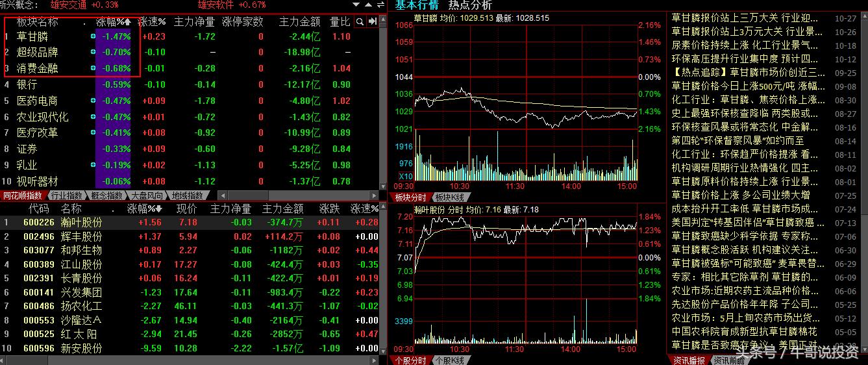Image resolution: width=868 pixels, height=365 pixels.
Task: Click 现价 column header in stock list
Action: pyautogui.click(x=186, y=208)
